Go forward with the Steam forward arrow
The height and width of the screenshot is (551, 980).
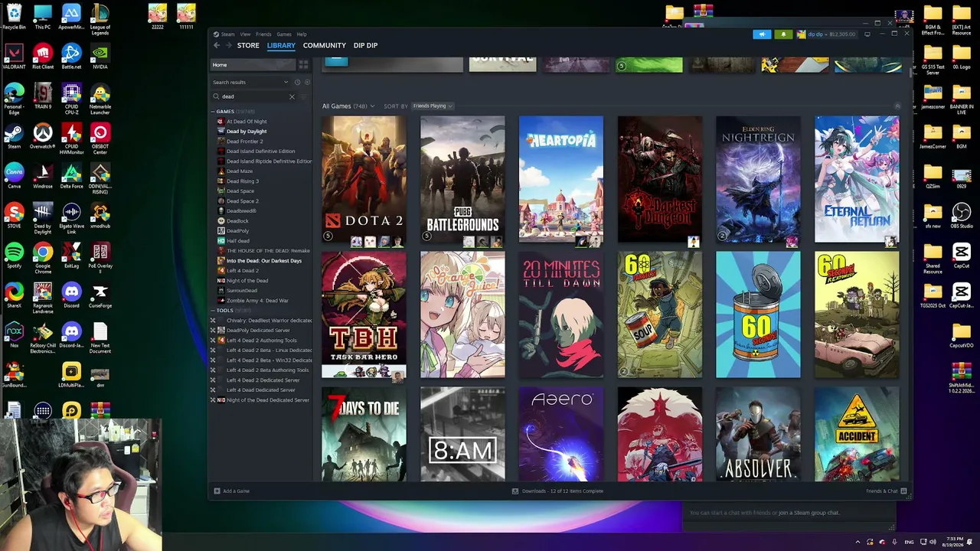[227, 45]
